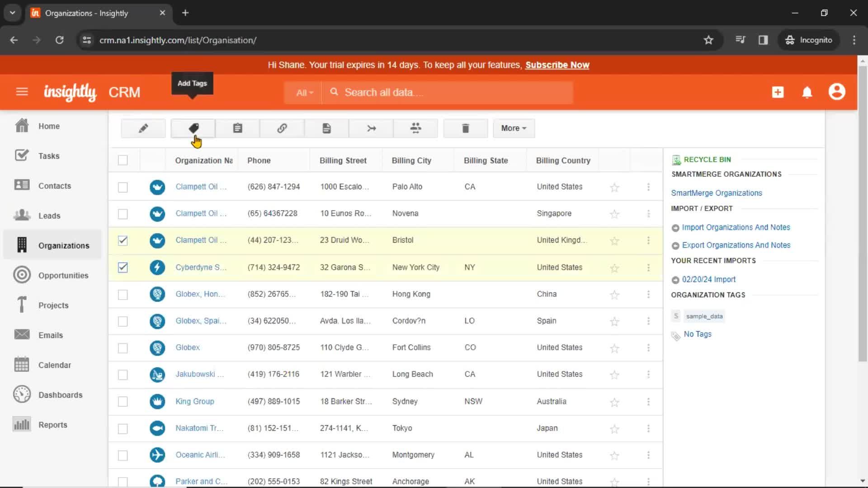
Task: Click the Jakubowski organization icon
Action: 157,375
